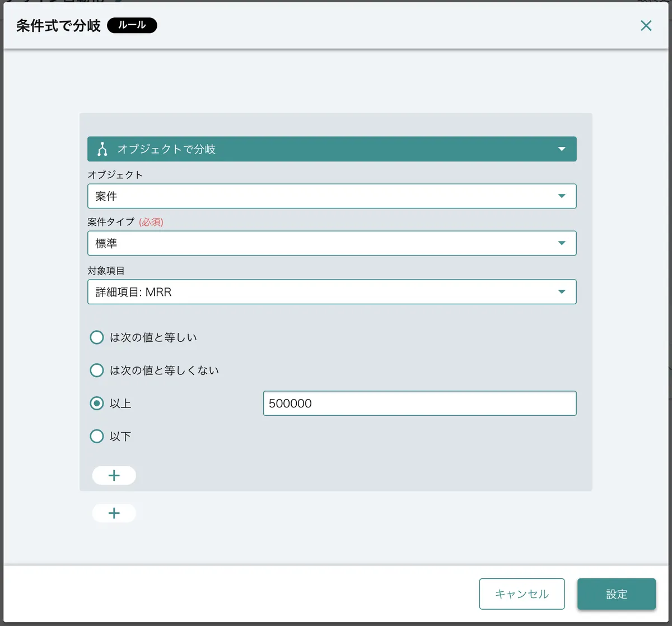Add a condition with the plus inside the gray panel
The width and height of the screenshot is (672, 626).
(114, 475)
